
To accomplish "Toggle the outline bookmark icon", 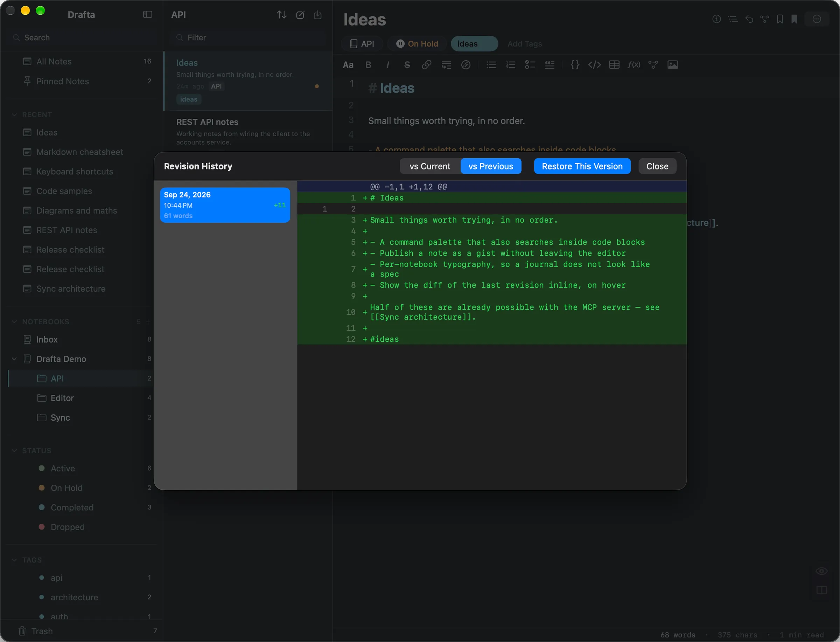I will [x=780, y=19].
